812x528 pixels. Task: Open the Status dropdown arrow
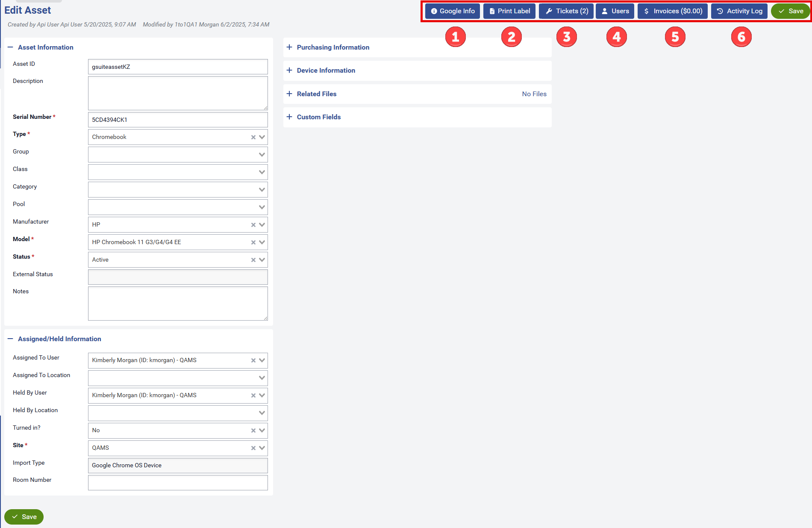262,260
